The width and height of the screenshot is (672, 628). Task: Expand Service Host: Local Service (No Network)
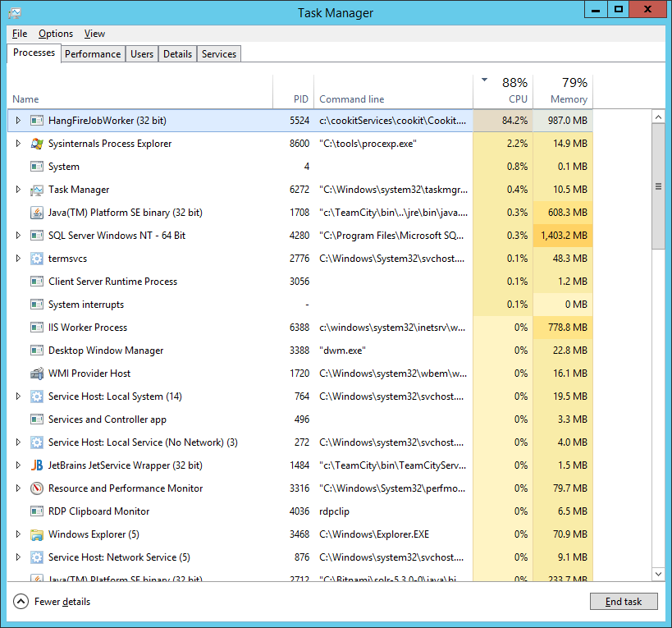tap(18, 442)
